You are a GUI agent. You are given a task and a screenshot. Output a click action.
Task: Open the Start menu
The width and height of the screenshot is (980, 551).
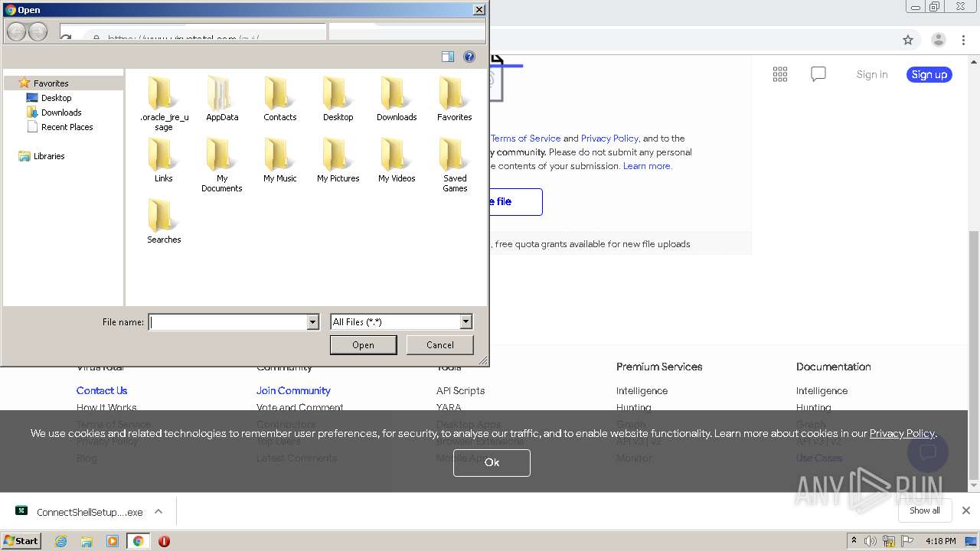pos(21,541)
